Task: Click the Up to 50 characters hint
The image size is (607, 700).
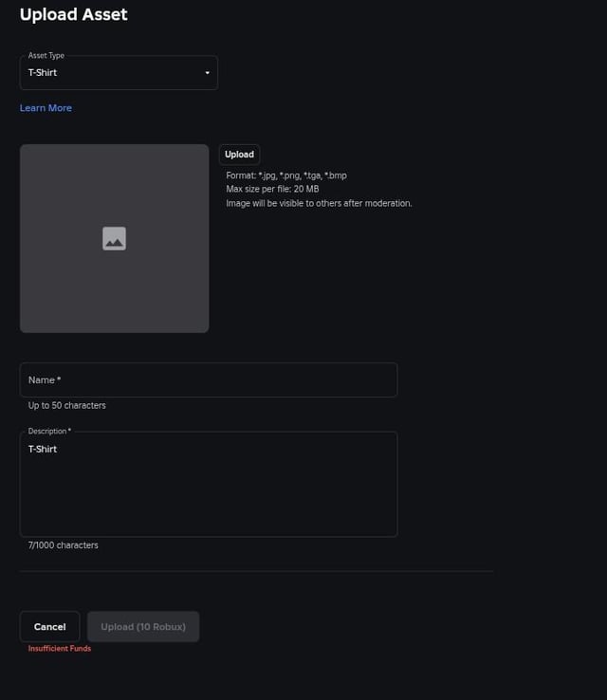Action: pyautogui.click(x=66, y=406)
